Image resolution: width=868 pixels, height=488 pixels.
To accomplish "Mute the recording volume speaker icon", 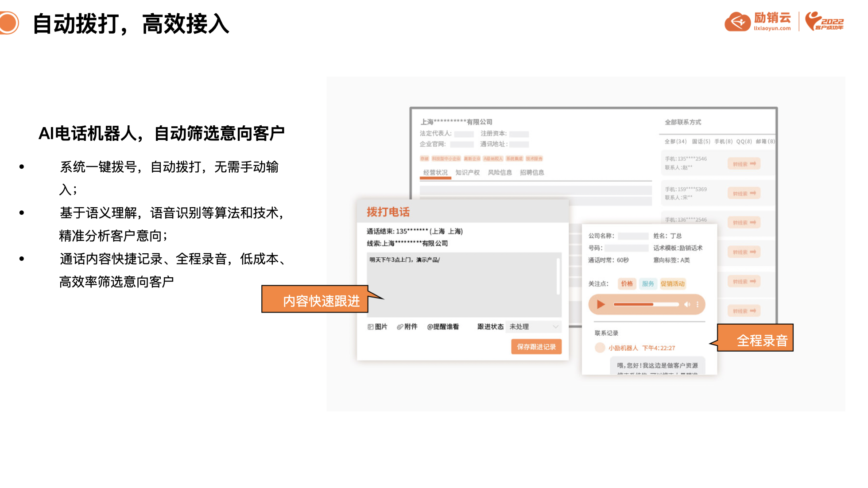I will [x=687, y=305].
